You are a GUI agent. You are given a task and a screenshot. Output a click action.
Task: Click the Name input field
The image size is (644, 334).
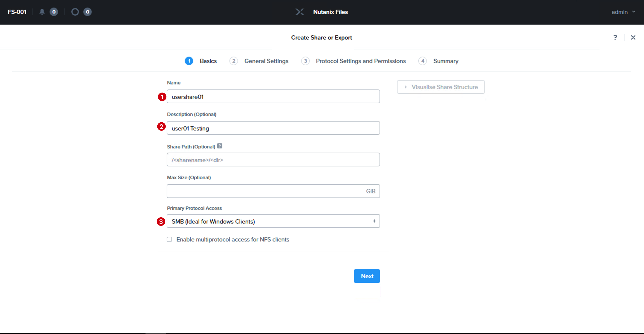273,96
